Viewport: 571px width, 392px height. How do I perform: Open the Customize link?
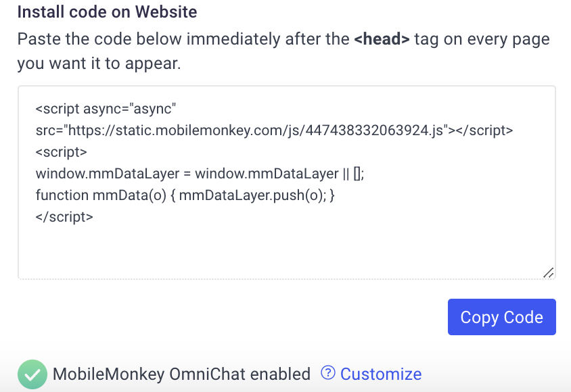[x=380, y=374]
